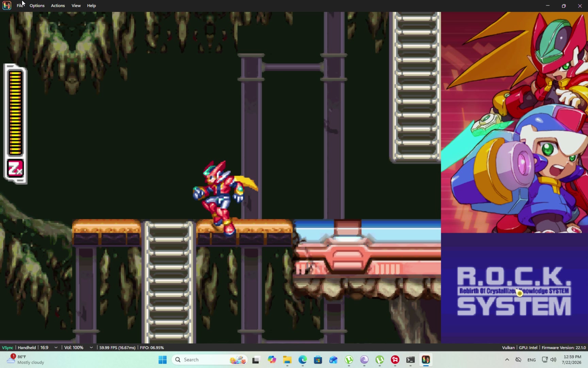Click the disconnected network tray icon
This screenshot has height=368, width=588.
tap(518, 360)
